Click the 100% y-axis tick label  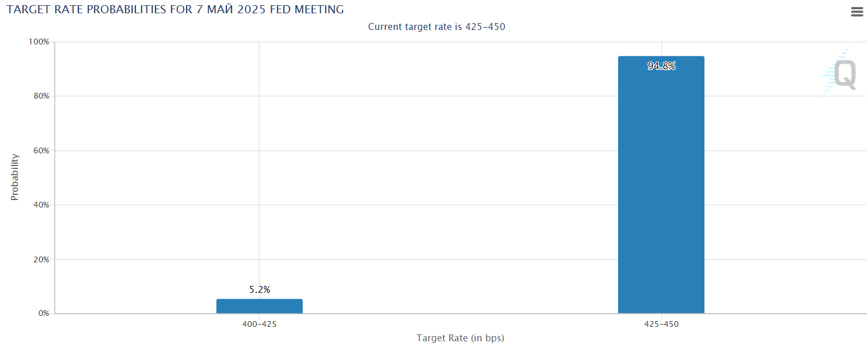pos(39,42)
